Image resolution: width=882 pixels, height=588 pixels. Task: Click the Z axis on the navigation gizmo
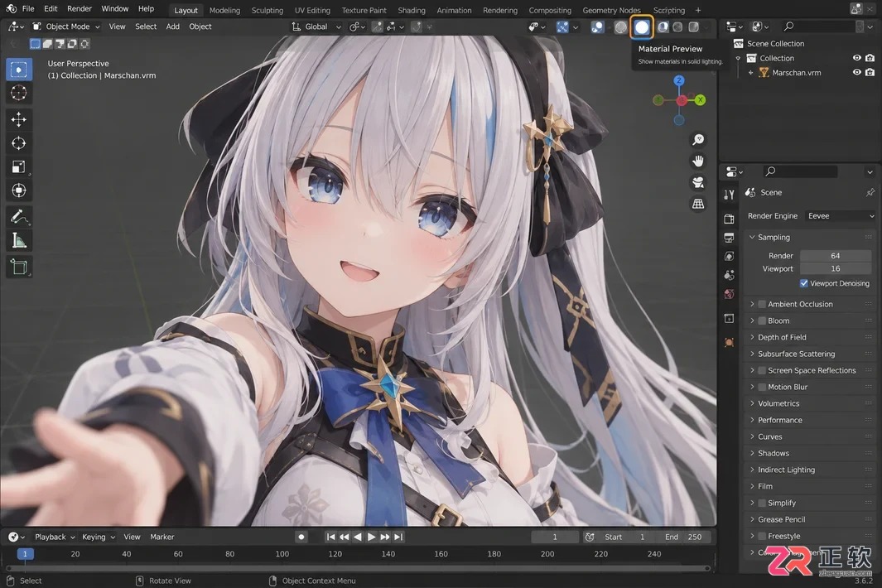pos(679,81)
